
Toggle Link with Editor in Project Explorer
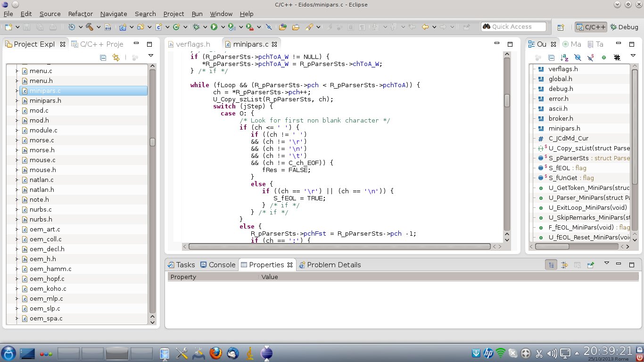click(116, 58)
